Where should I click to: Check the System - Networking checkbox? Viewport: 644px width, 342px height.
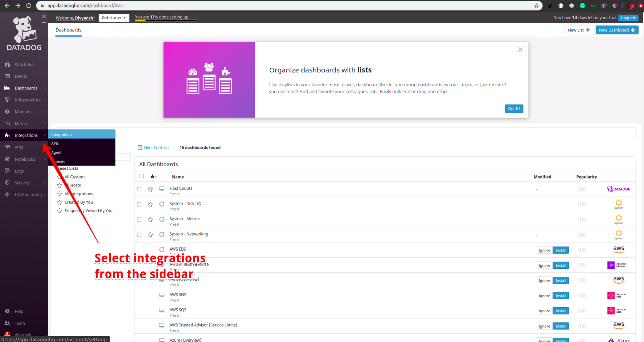tap(139, 235)
